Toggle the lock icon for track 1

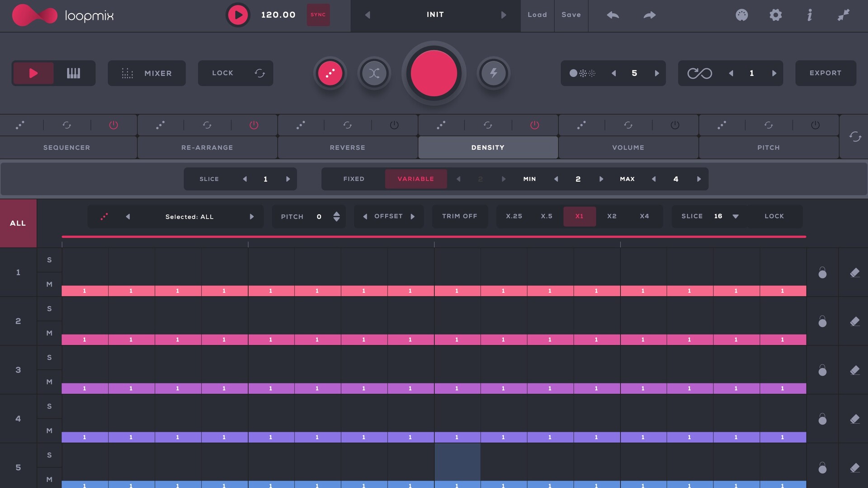[822, 272]
